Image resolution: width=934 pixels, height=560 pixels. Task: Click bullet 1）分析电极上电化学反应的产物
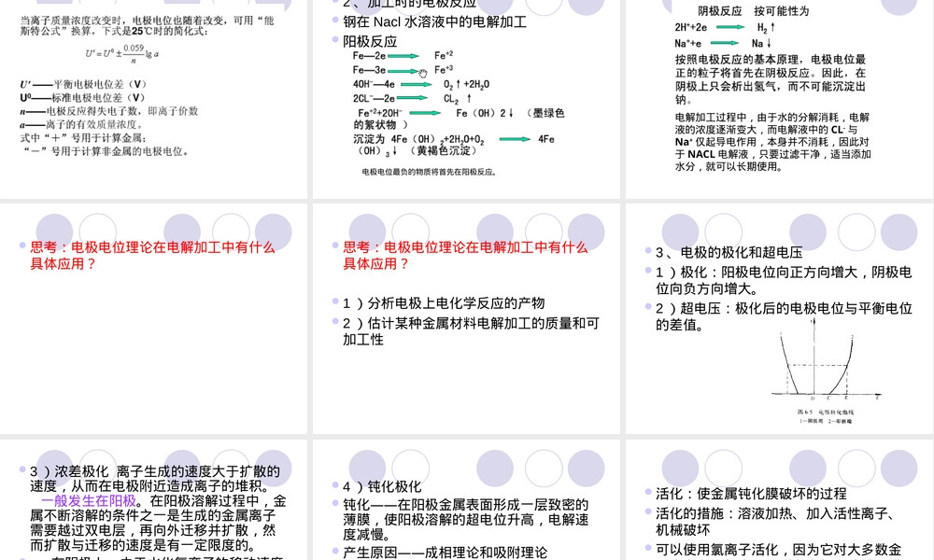pos(443,303)
